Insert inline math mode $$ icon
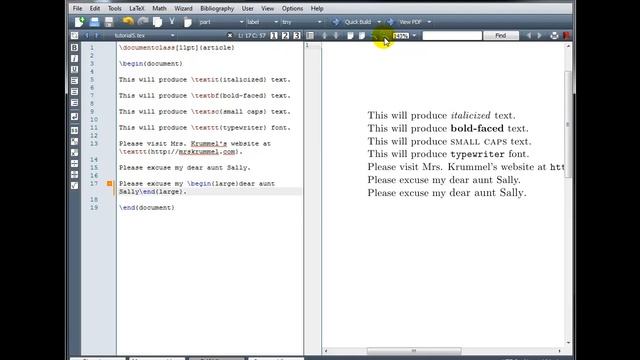Viewport: 640px width, 360px height. [x=74, y=131]
